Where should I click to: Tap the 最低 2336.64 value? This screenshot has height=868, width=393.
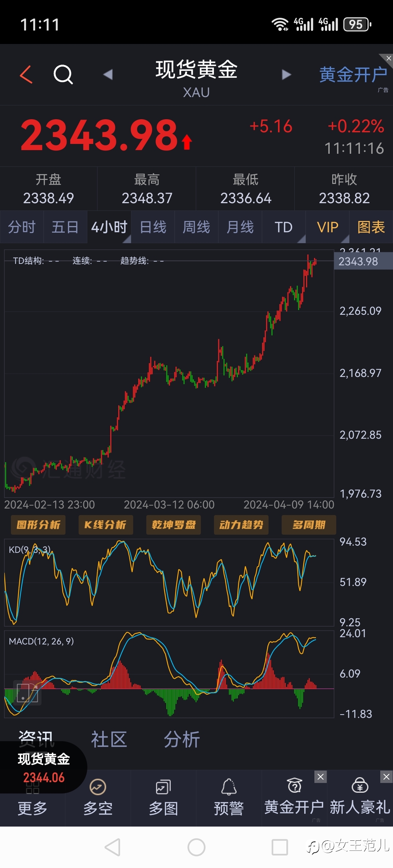246,198
